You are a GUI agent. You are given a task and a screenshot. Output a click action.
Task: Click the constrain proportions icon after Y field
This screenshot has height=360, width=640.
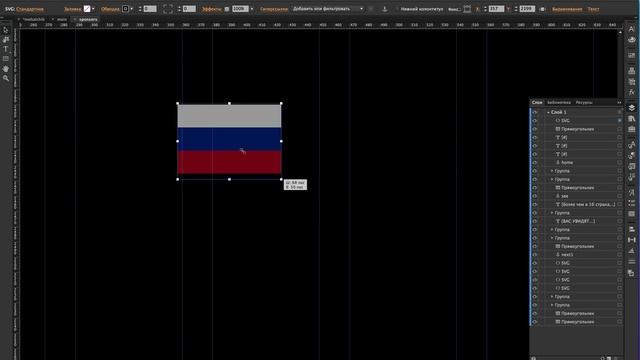[x=542, y=9]
